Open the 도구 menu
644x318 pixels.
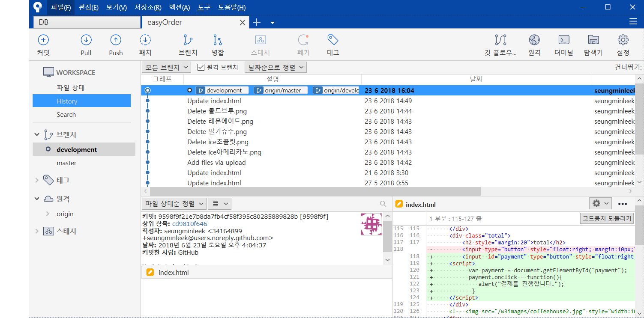[204, 7]
